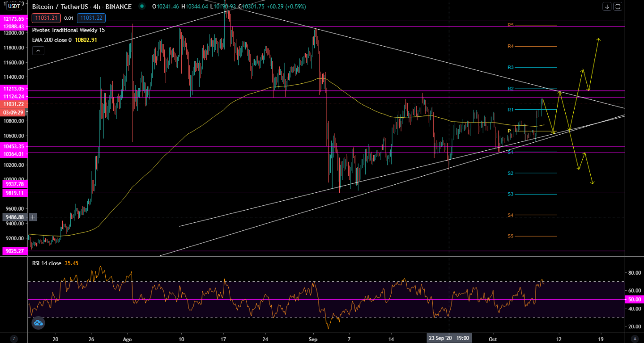Click the S5 pivot level label

click(x=510, y=236)
